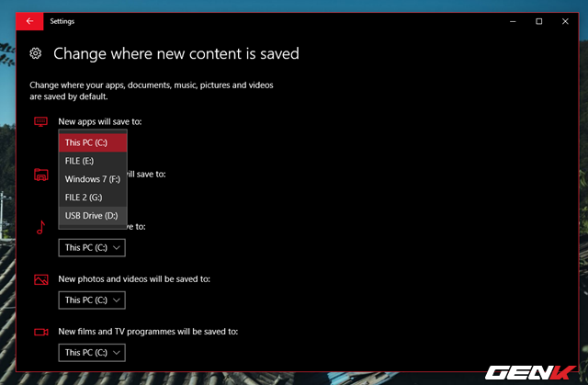The width and height of the screenshot is (588, 385).
Task: Click the monitor icon beside New apps
Action: coord(40,122)
